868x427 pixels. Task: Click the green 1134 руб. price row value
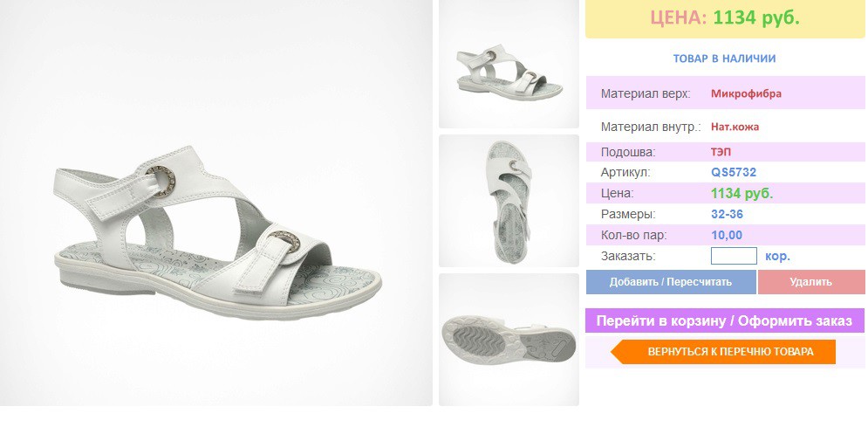[x=742, y=193]
